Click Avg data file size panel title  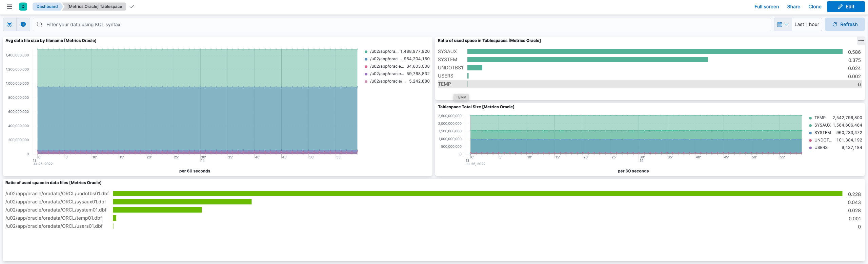[51, 41]
